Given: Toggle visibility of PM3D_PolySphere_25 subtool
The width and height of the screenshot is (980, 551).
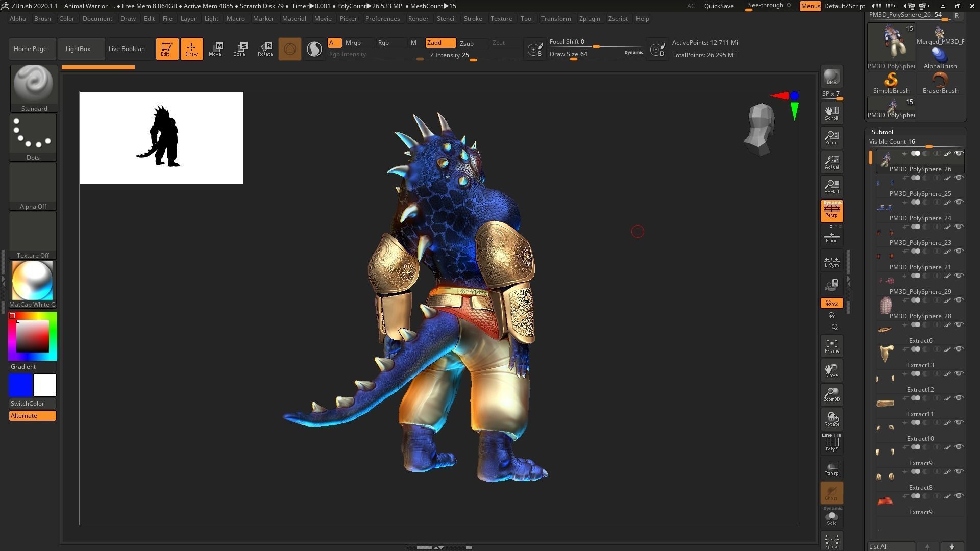Looking at the screenshot, I should pos(959,178).
